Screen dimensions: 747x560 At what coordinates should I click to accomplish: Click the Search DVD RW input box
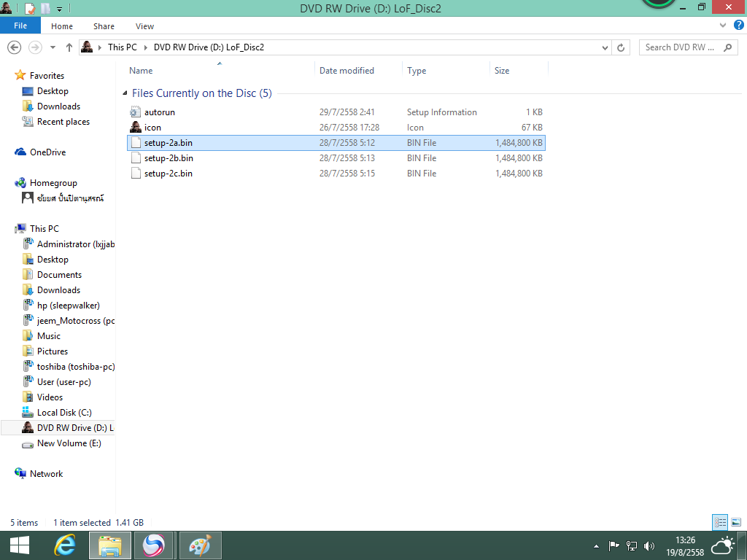[678, 47]
